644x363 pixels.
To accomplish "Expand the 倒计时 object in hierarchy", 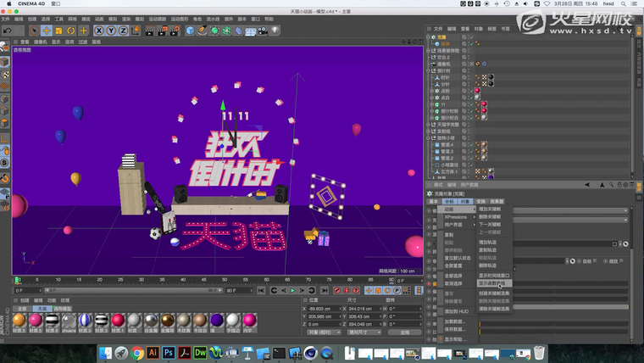I will click(x=430, y=70).
